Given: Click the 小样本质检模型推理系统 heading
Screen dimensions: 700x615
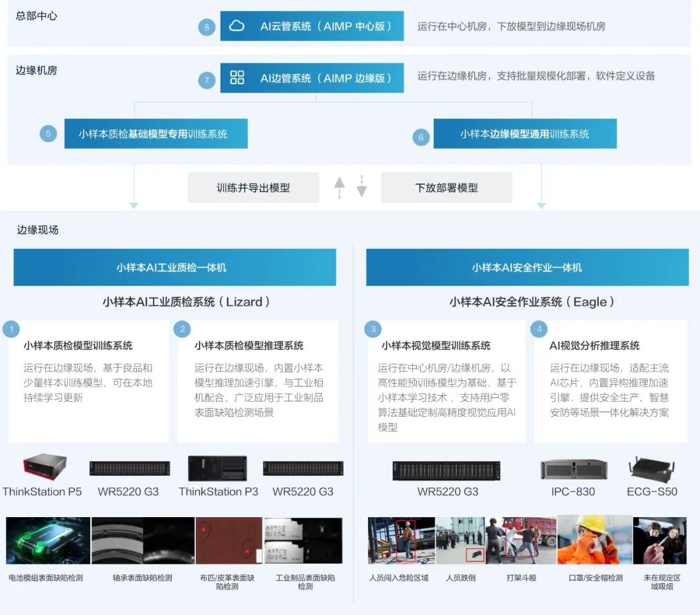Looking at the screenshot, I should point(249,345).
